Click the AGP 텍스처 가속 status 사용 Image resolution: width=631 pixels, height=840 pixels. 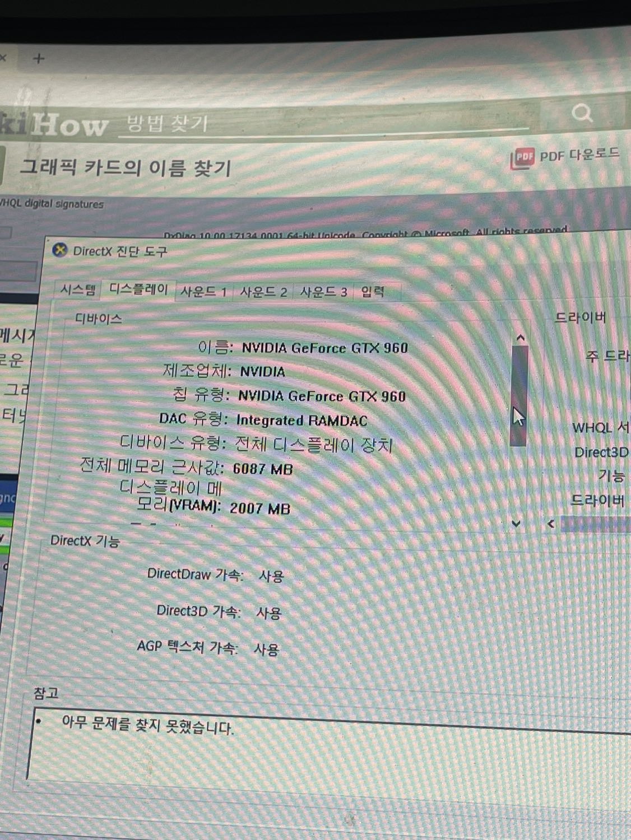click(266, 650)
